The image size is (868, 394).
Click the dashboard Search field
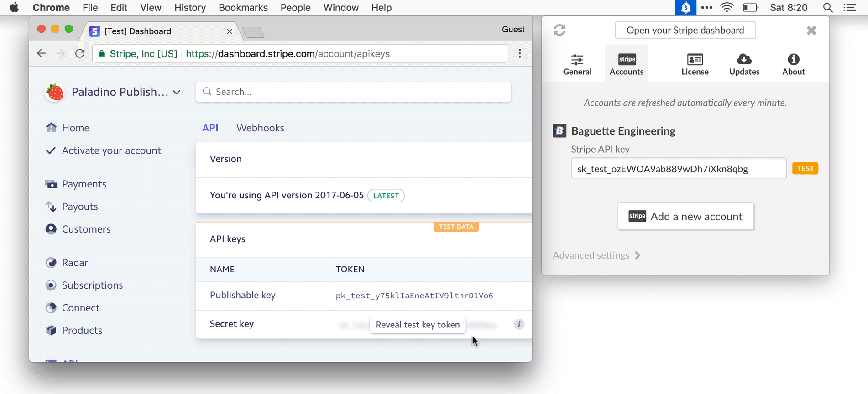point(354,92)
